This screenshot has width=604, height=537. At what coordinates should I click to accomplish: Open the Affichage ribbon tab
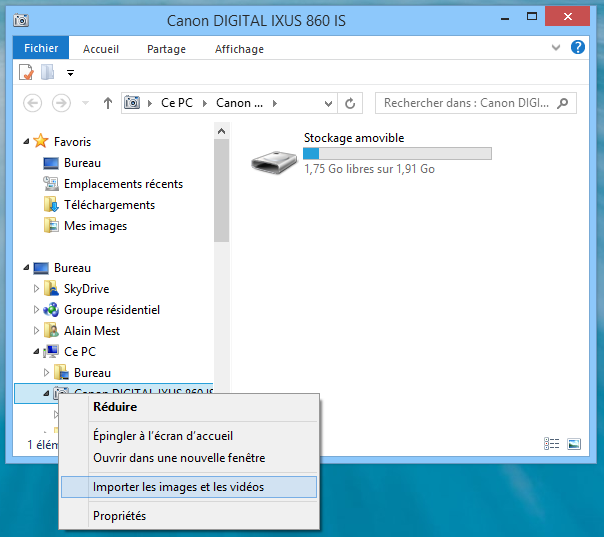click(x=239, y=49)
